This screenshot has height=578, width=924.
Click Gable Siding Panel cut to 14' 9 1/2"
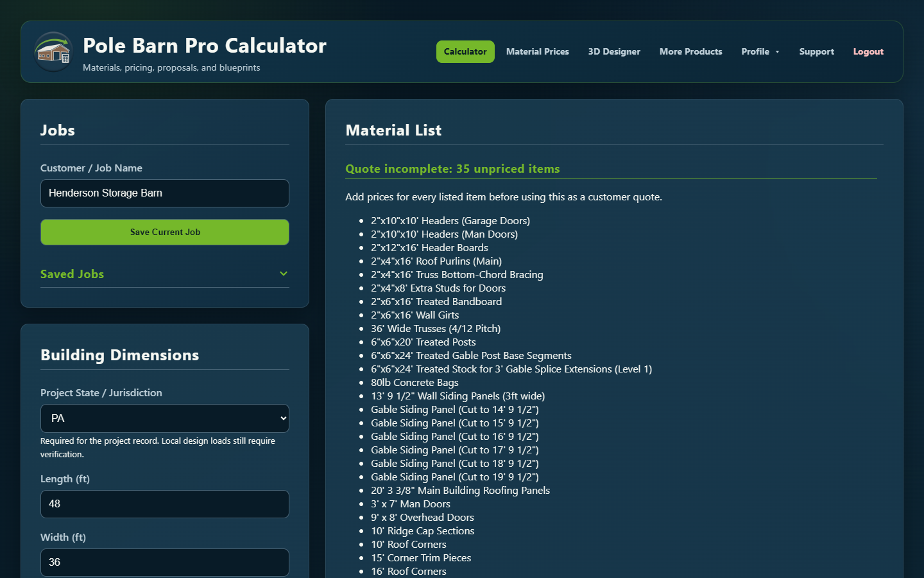(x=455, y=409)
